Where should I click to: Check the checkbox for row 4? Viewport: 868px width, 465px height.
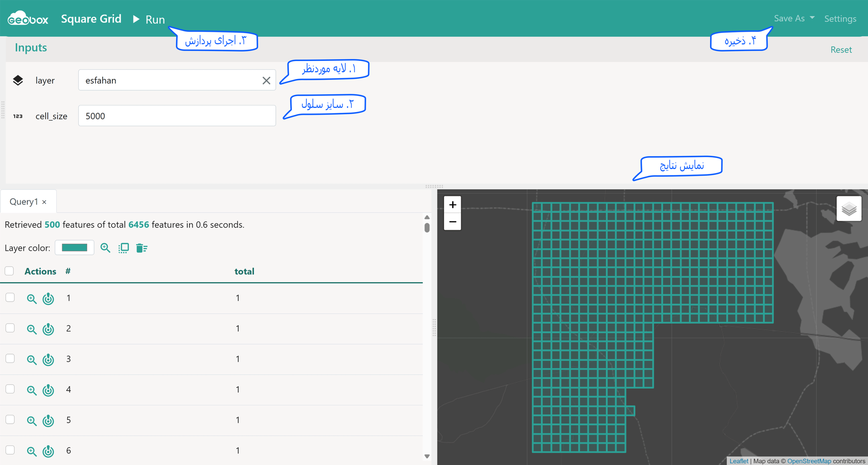[x=10, y=389]
